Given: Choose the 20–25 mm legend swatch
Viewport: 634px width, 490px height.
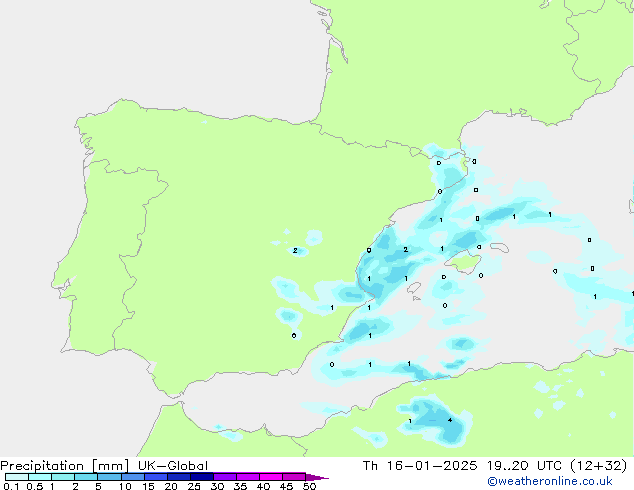Looking at the screenshot, I should pos(179,477).
